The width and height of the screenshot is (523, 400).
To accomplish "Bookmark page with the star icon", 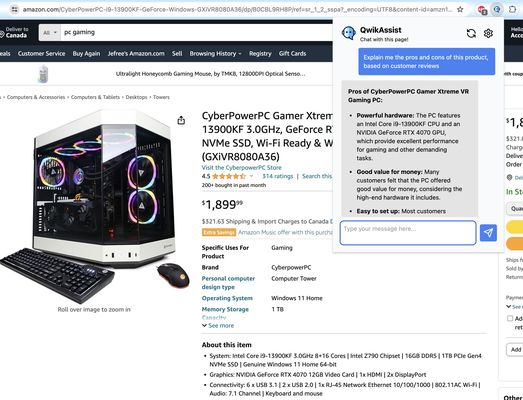I will click(x=460, y=9).
